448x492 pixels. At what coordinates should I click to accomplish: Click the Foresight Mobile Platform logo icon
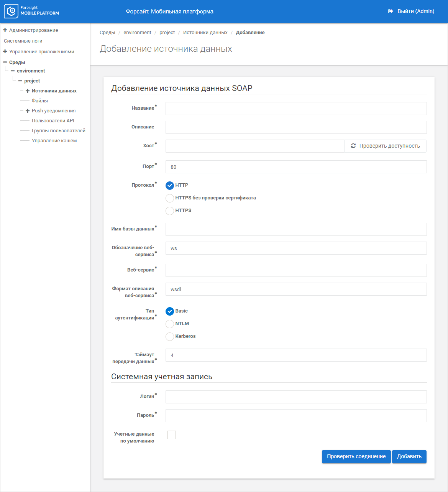pyautogui.click(x=11, y=11)
